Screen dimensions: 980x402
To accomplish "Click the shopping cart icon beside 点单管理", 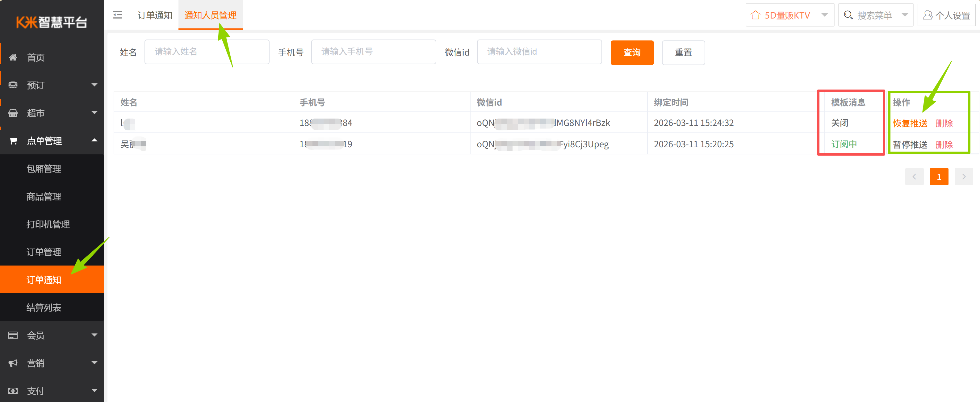I will click(13, 141).
